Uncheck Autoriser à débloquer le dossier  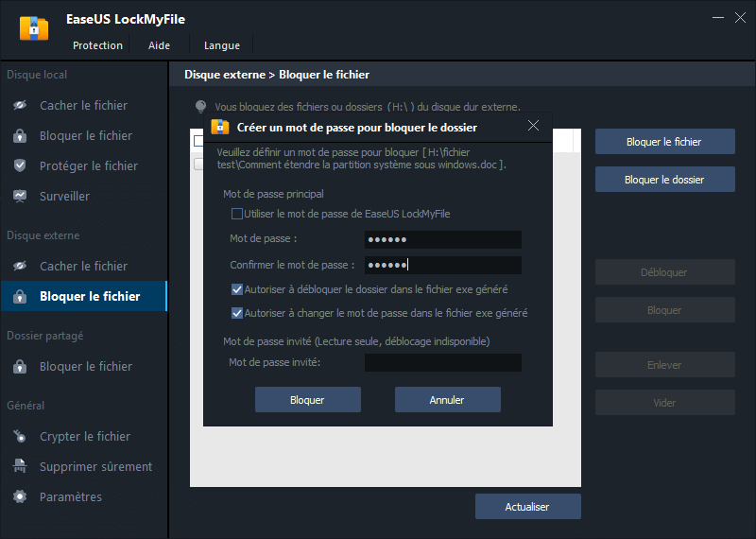click(x=237, y=289)
